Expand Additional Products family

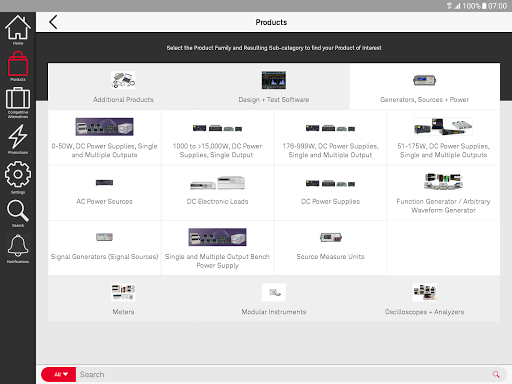pyautogui.click(x=123, y=86)
